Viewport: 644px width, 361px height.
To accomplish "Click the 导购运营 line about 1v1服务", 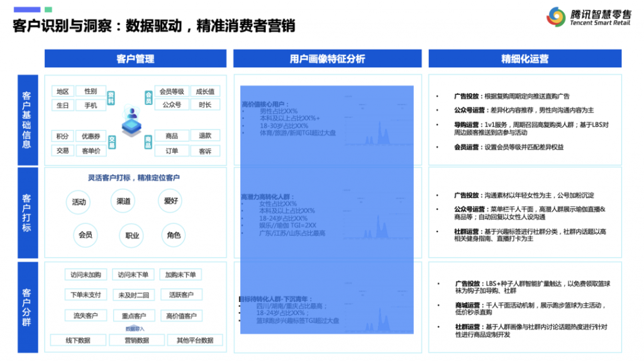I will tap(531, 128).
